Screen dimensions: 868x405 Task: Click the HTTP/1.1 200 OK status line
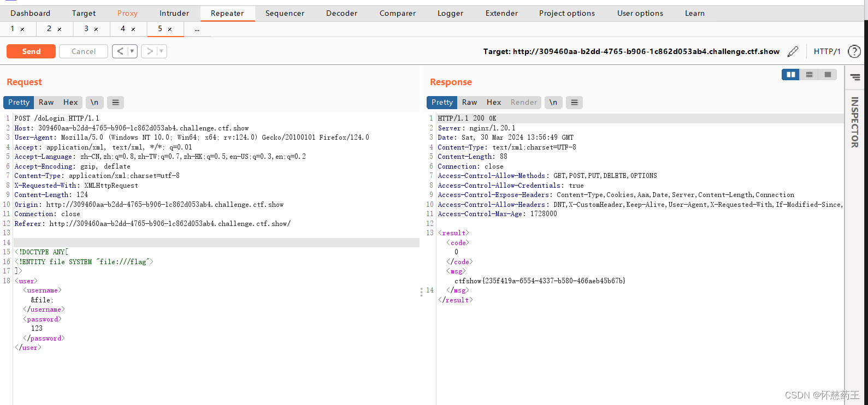(467, 118)
